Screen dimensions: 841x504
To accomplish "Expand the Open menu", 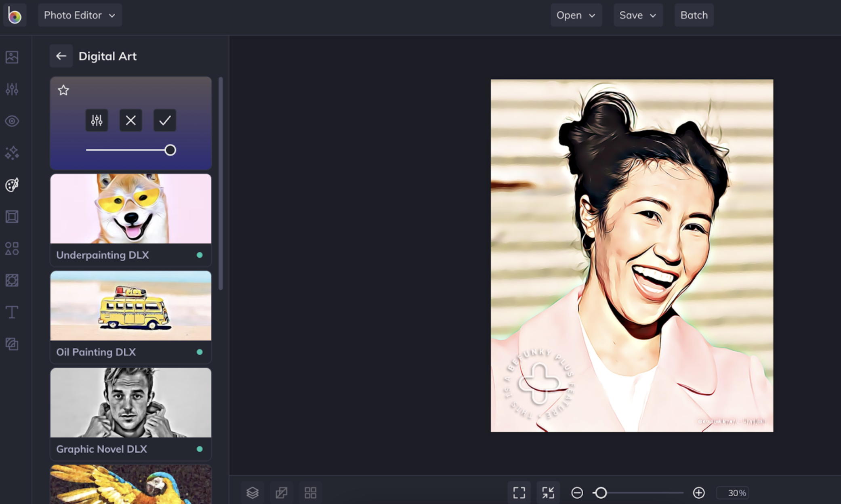I will (x=576, y=15).
